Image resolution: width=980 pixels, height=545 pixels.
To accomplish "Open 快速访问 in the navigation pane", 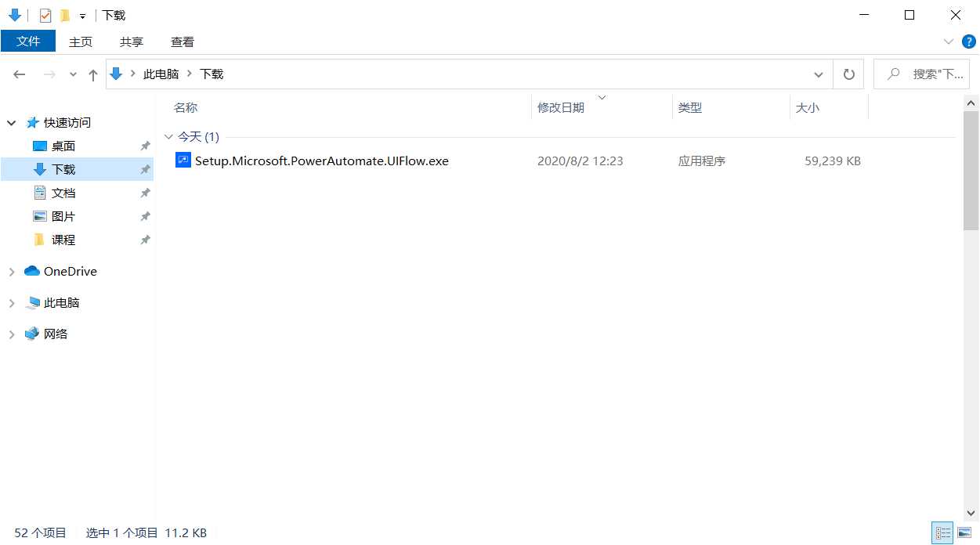I will tap(67, 123).
